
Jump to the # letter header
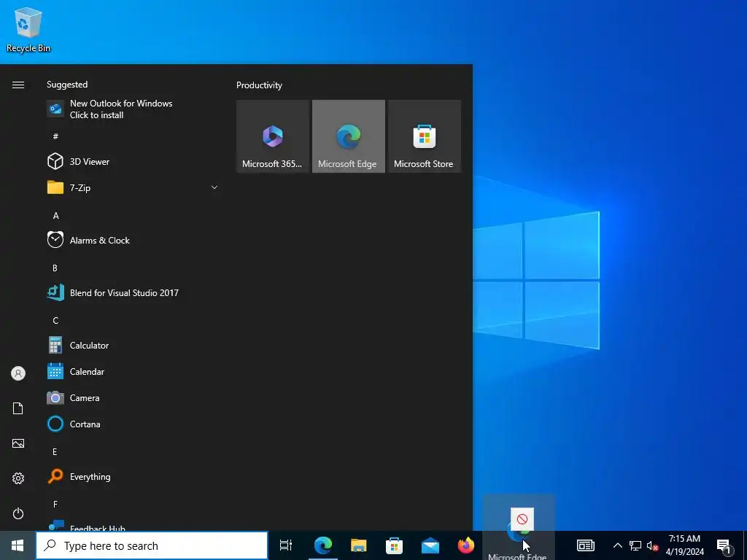click(x=55, y=136)
